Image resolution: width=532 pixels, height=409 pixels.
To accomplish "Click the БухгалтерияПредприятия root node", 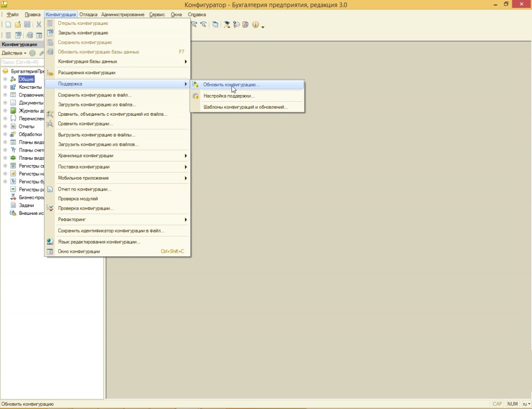I will [x=28, y=71].
